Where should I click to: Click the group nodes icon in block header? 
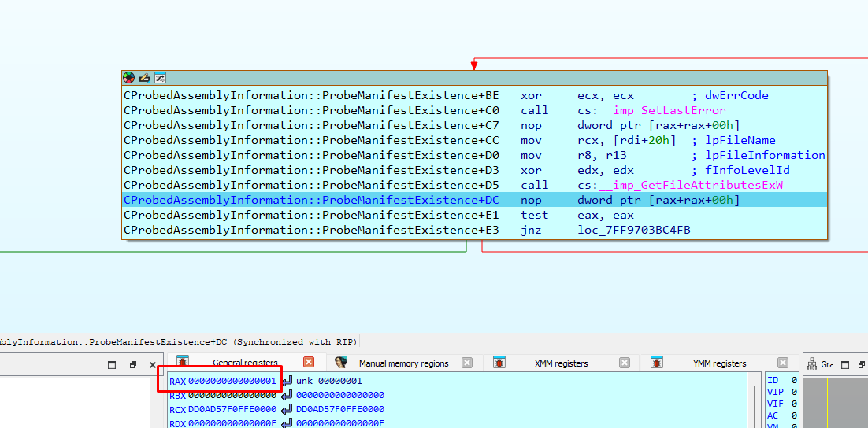click(x=160, y=78)
